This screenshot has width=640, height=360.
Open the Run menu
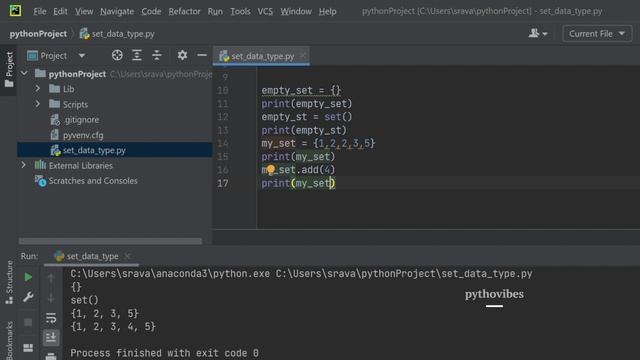215,11
